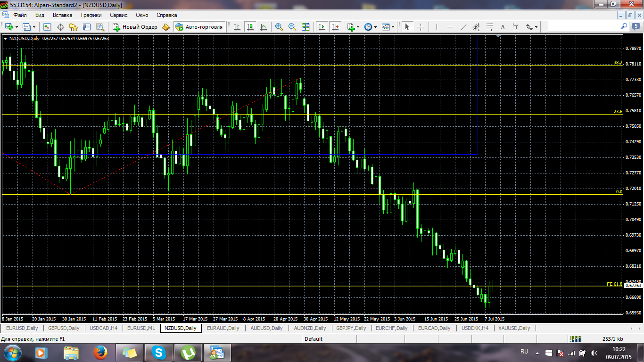Switch to EURUSD,Daily chart tab

[22, 328]
